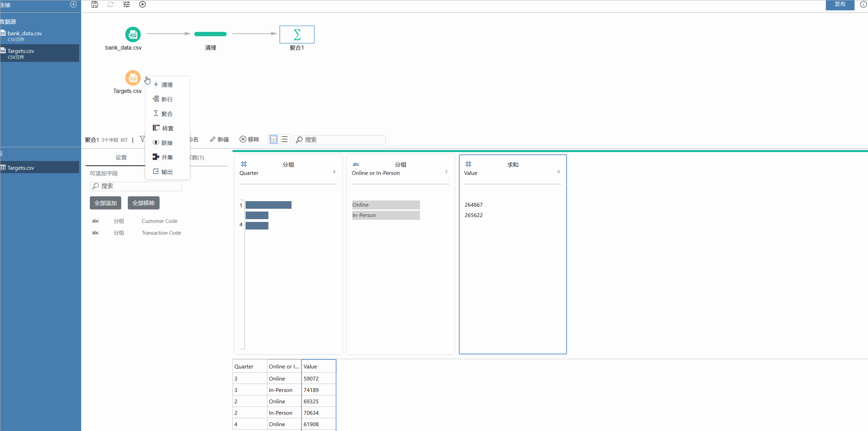Open the 设置 settings tab
This screenshot has height=431, width=868.
[x=121, y=158]
